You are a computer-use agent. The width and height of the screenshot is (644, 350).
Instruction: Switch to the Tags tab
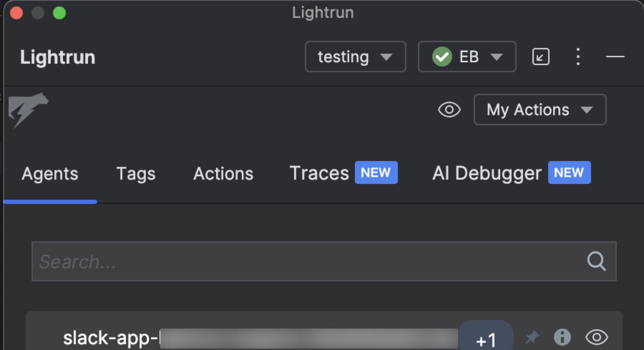136,174
